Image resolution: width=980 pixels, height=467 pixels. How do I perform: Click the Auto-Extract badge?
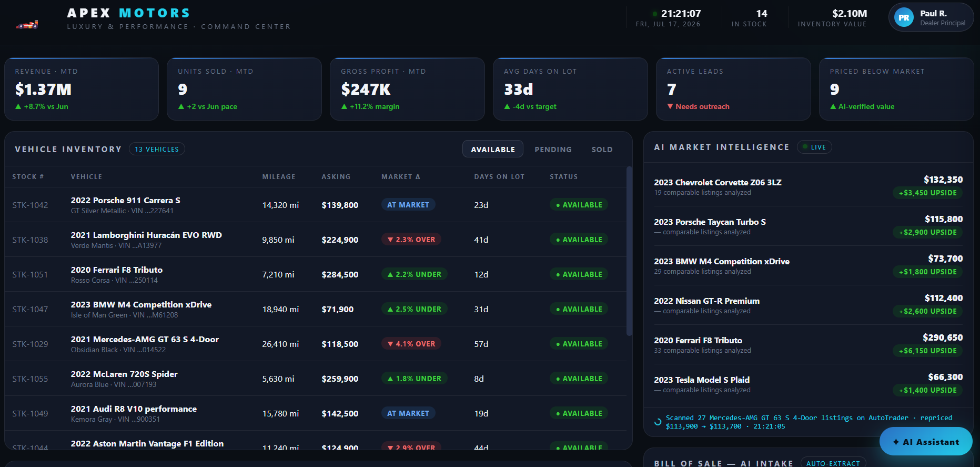tap(833, 463)
